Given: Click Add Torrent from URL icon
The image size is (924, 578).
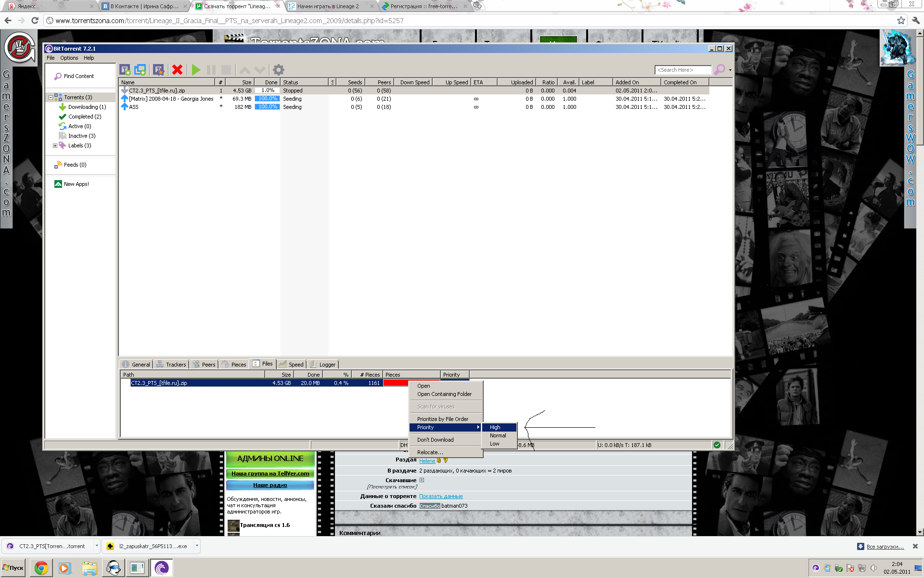Looking at the screenshot, I should [140, 70].
